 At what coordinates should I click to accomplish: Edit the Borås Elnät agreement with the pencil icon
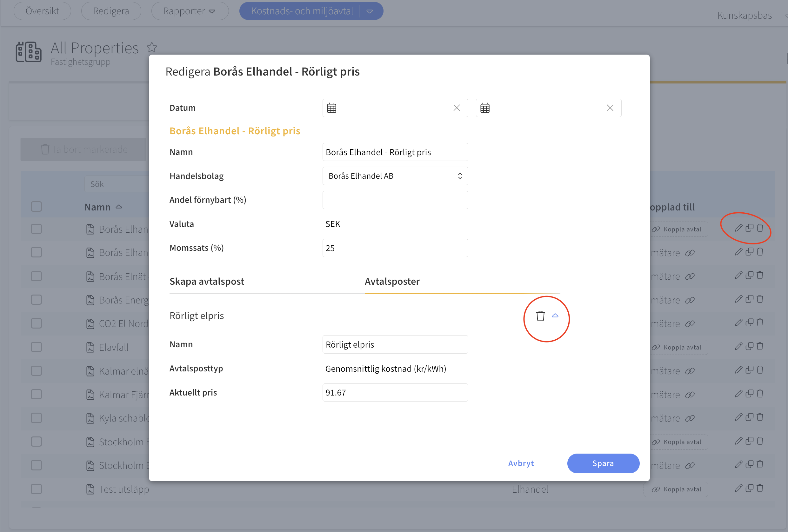coord(738,275)
